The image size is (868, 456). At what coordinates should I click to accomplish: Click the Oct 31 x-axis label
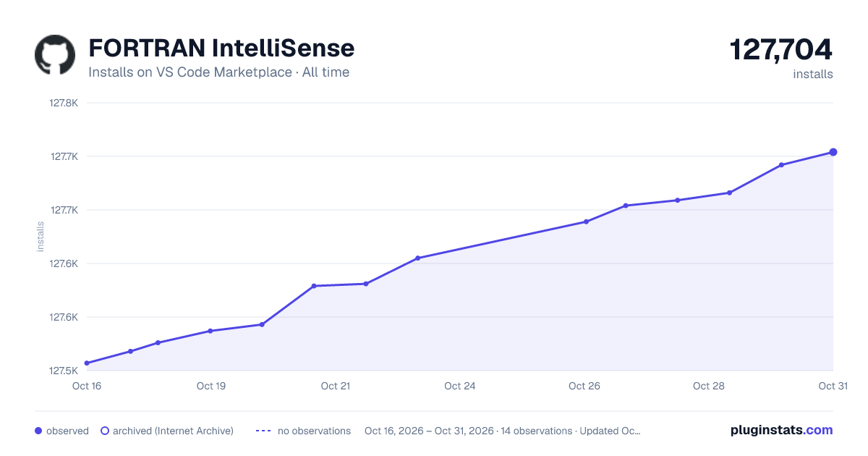pyautogui.click(x=833, y=386)
